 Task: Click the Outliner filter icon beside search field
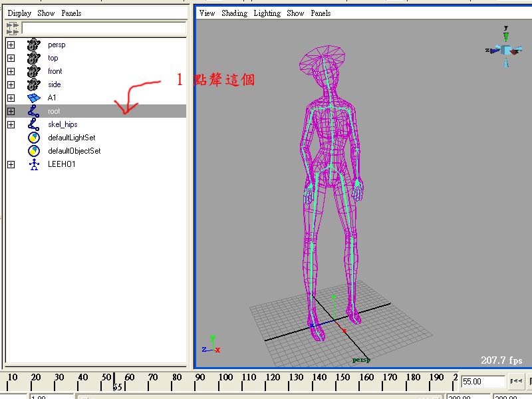point(13,28)
